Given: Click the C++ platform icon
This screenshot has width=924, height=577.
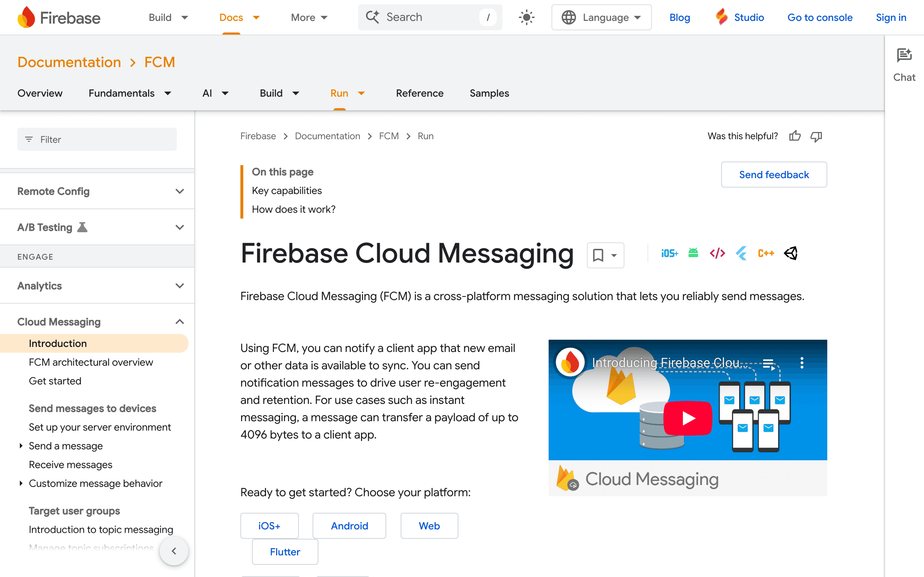Looking at the screenshot, I should tap(766, 253).
